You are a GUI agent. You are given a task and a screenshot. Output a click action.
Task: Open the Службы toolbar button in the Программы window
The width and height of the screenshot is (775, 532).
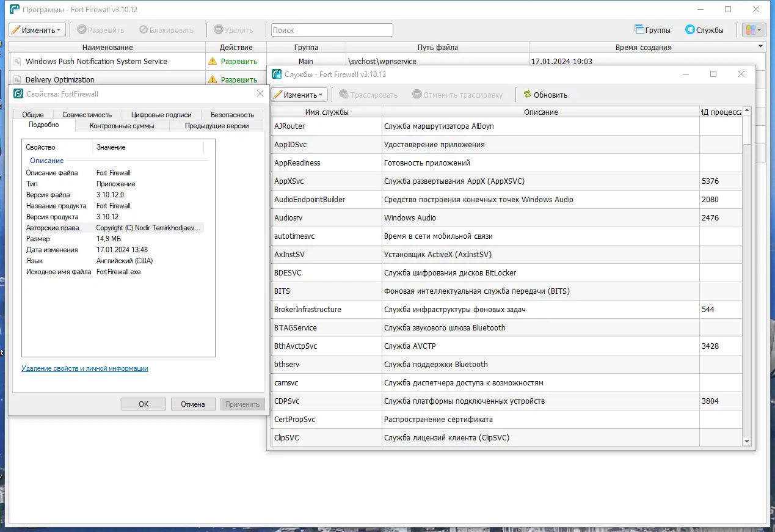click(x=704, y=30)
